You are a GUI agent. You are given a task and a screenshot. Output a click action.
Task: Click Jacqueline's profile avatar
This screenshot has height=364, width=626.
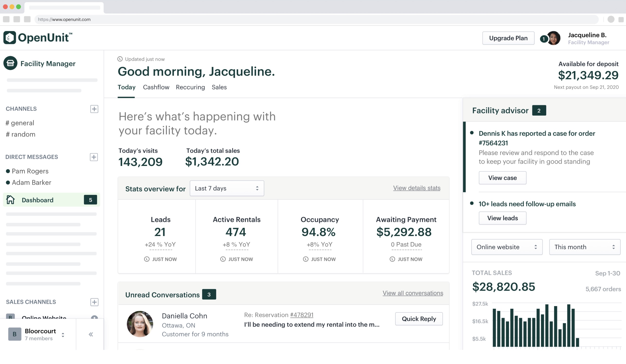point(554,38)
